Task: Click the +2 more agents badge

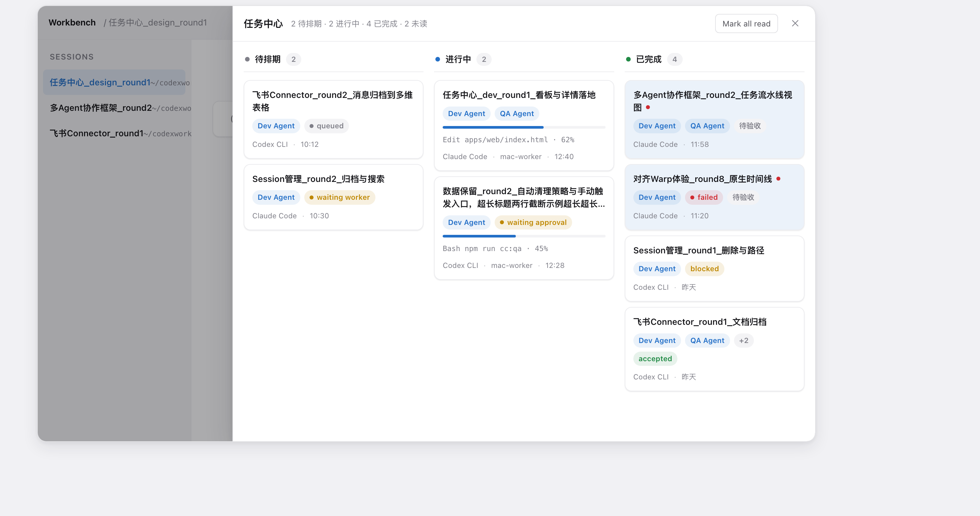Action: coord(743,340)
